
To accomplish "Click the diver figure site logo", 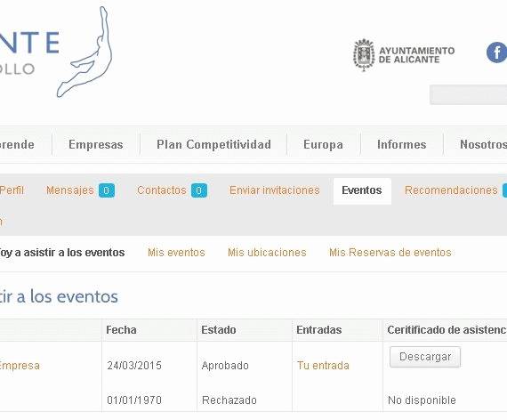I will (x=84, y=52).
